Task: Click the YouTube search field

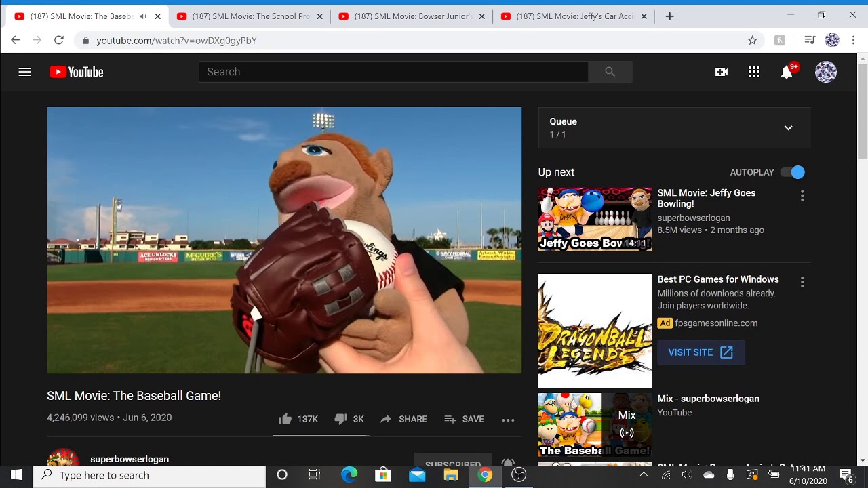Action: (393, 72)
